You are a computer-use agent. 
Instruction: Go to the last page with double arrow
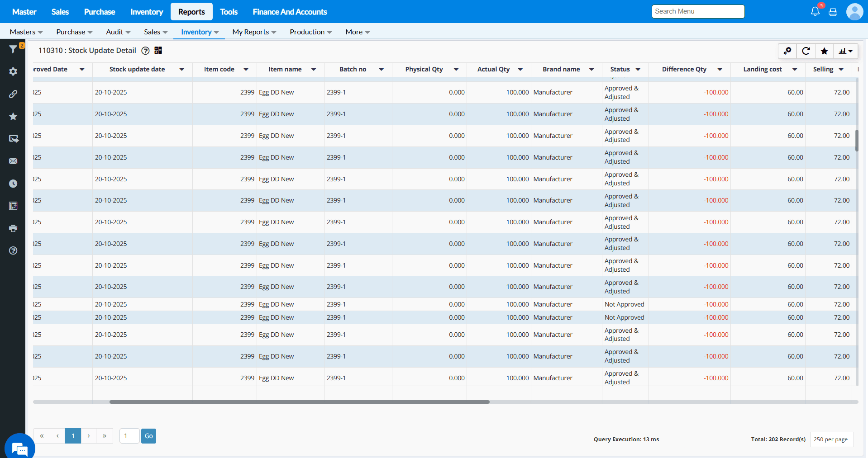click(x=105, y=436)
